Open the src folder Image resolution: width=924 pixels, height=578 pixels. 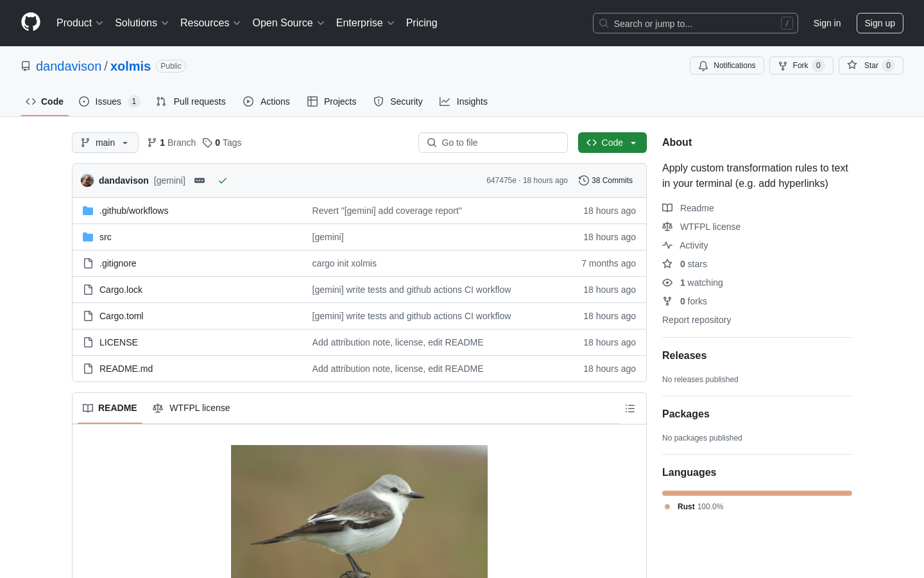coord(105,237)
